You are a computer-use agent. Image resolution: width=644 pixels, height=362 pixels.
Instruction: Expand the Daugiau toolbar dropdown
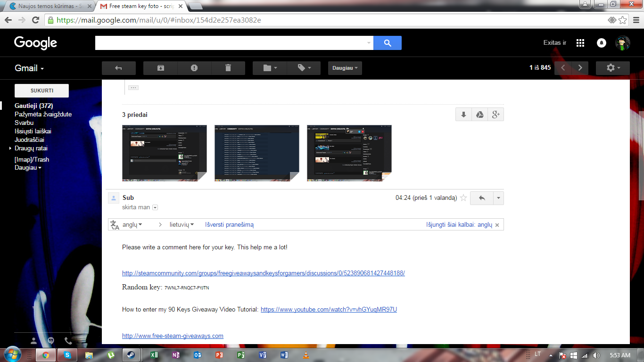345,68
